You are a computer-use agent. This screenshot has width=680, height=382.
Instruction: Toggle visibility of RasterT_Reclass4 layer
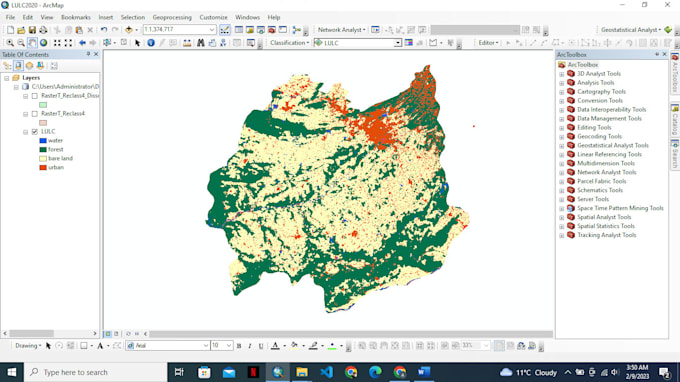[35, 114]
